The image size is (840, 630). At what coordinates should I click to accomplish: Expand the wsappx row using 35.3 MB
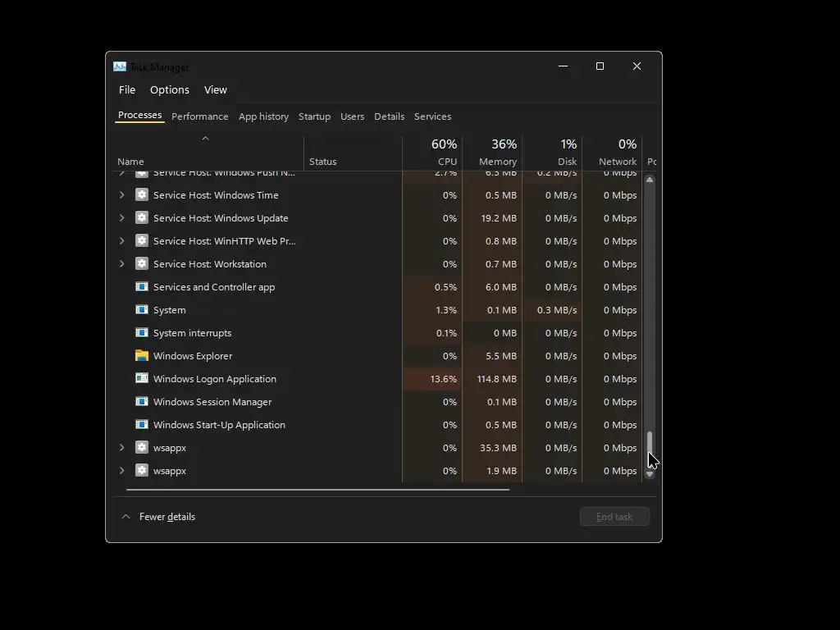click(x=121, y=448)
